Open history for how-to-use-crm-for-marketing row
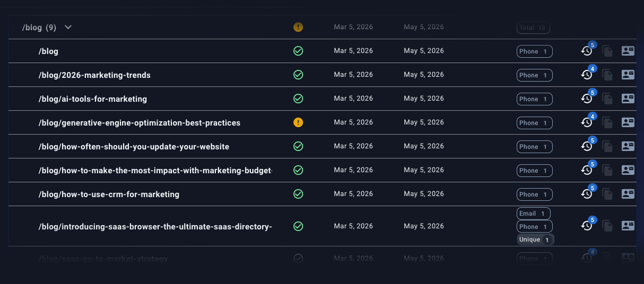The width and height of the screenshot is (644, 284). 587,194
